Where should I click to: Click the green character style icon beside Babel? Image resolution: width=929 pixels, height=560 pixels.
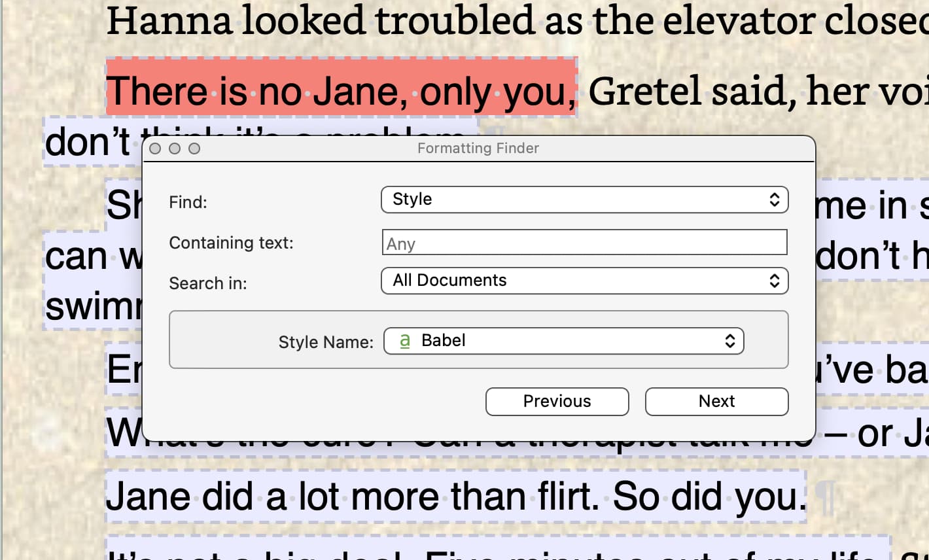pos(405,341)
